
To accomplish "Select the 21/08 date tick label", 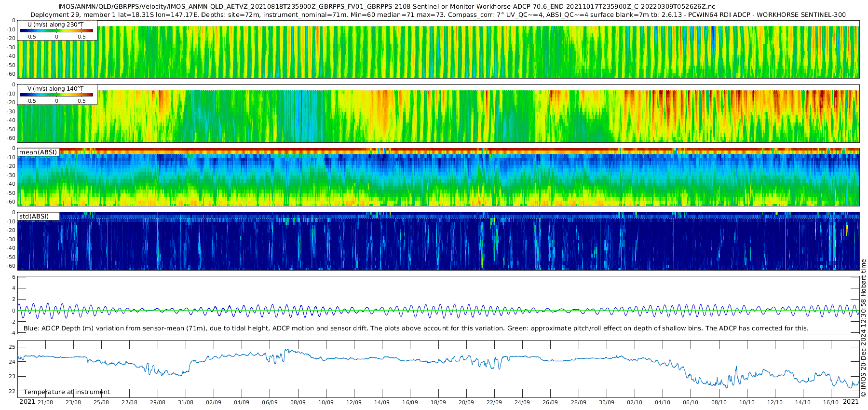I will coord(45,402).
